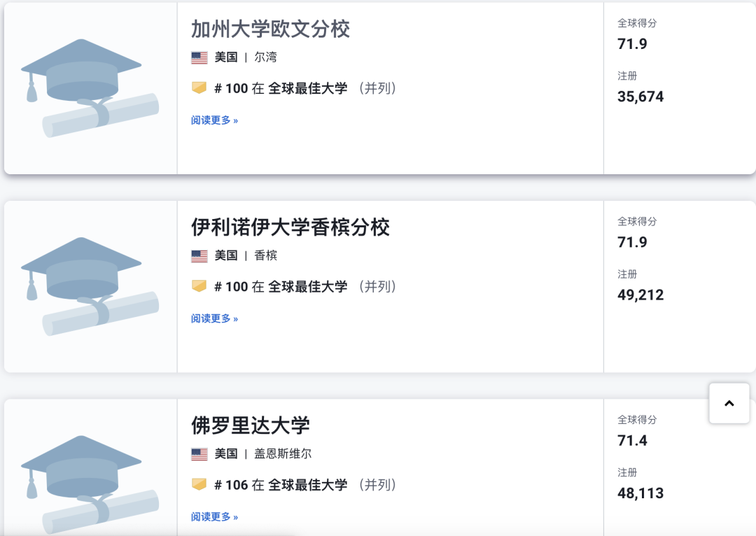The height and width of the screenshot is (536, 756).
Task: Click graduation cap image for 佛罗里达大学
Action: 90,484
